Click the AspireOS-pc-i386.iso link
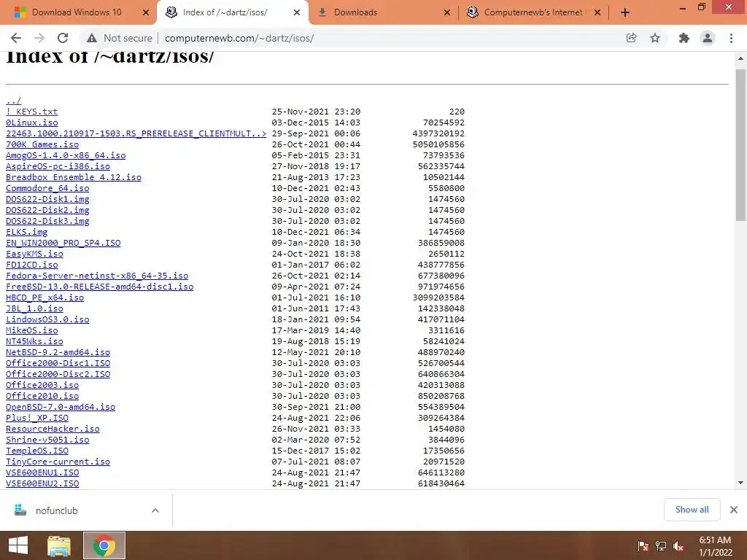747x560 pixels. tap(58, 166)
